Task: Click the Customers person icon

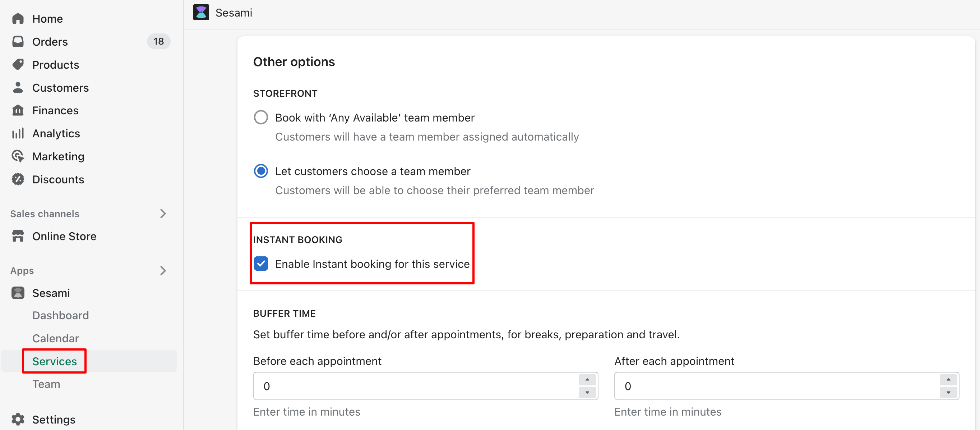Action: 18,88
